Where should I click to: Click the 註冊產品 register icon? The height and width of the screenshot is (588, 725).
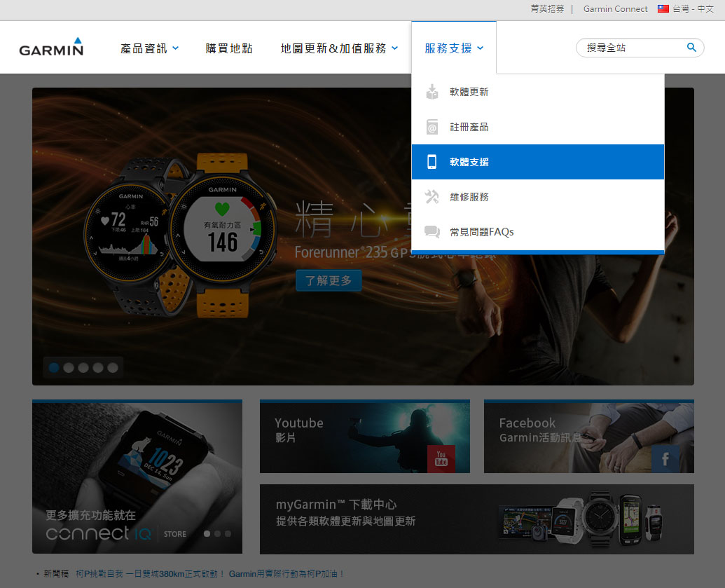[x=432, y=127]
